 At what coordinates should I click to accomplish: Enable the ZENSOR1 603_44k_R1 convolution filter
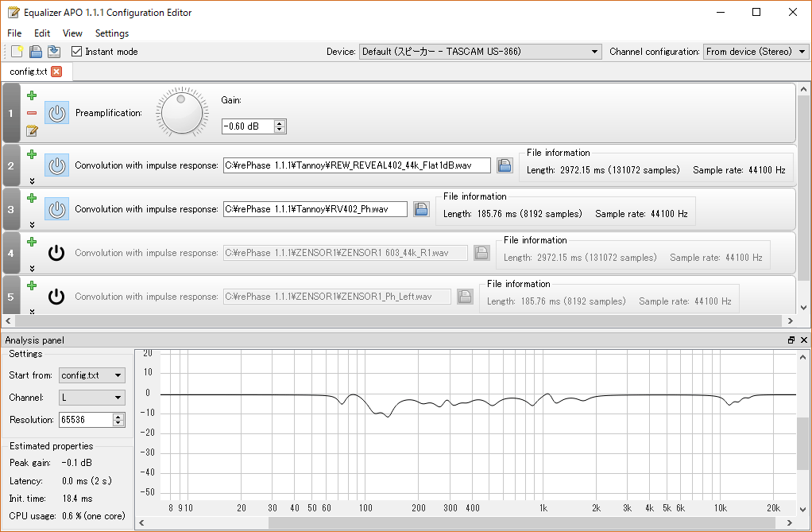[56, 253]
